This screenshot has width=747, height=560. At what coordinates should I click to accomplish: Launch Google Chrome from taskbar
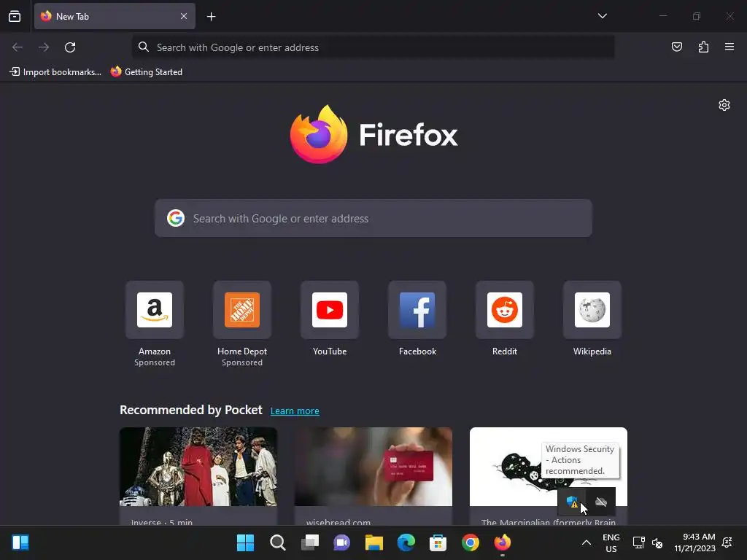click(471, 542)
